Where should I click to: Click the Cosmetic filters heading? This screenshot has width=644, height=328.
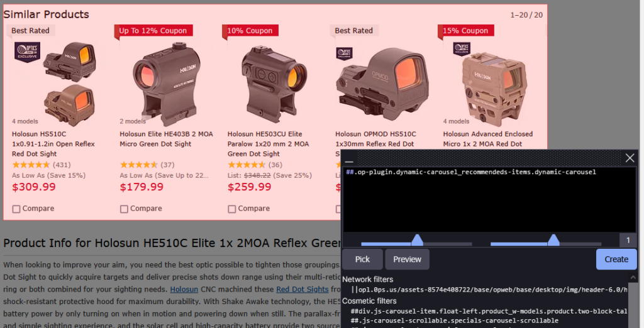(x=369, y=301)
